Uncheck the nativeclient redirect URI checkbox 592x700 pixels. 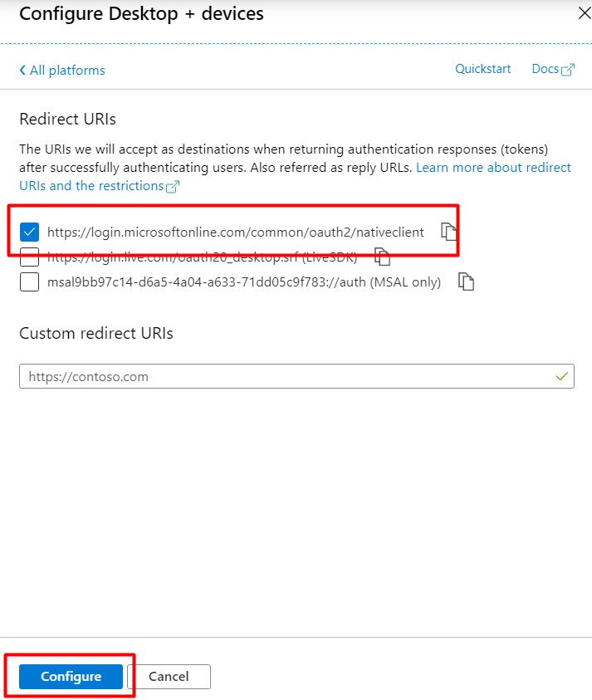[x=29, y=232]
